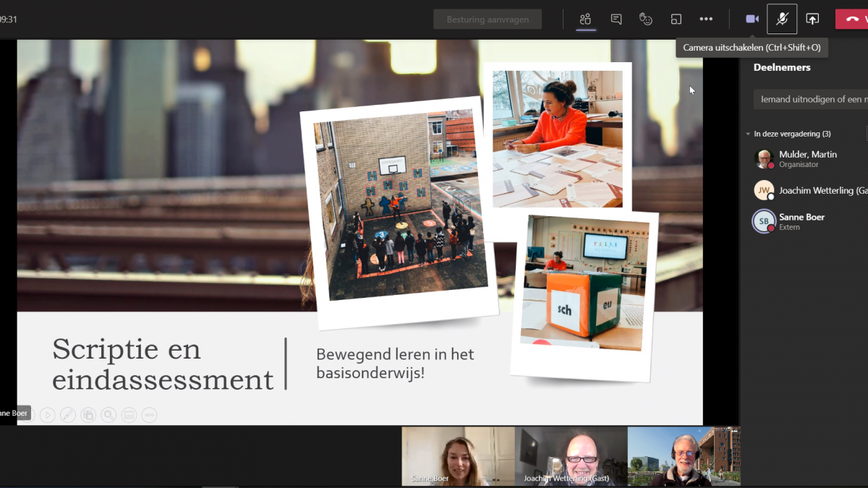868x488 pixels.
Task: Select participant Mulder, Martin
Action: coord(807,159)
